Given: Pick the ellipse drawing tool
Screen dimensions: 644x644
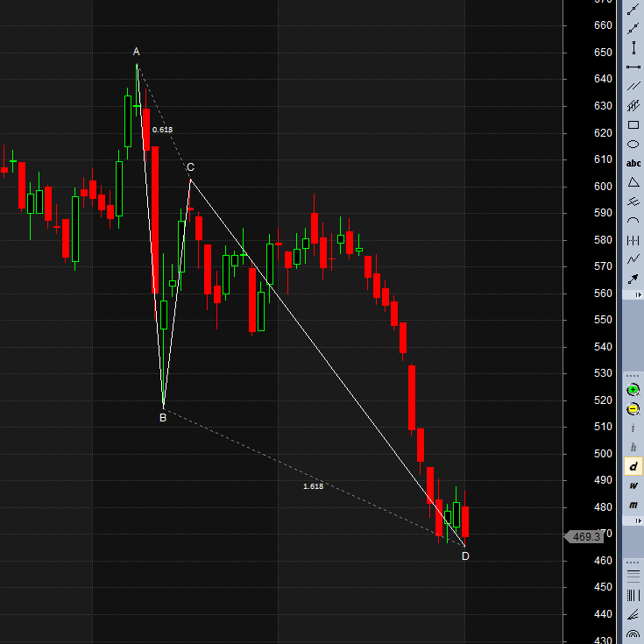Looking at the screenshot, I should point(633,144).
